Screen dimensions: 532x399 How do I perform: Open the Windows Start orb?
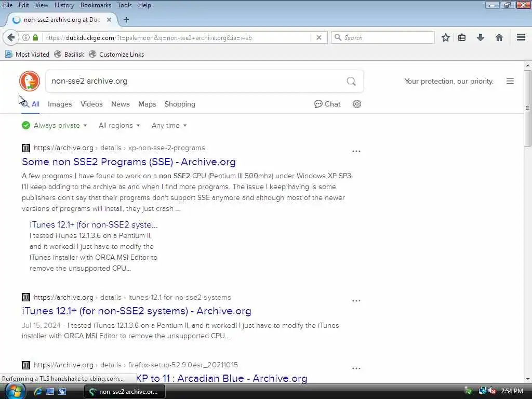click(x=15, y=391)
